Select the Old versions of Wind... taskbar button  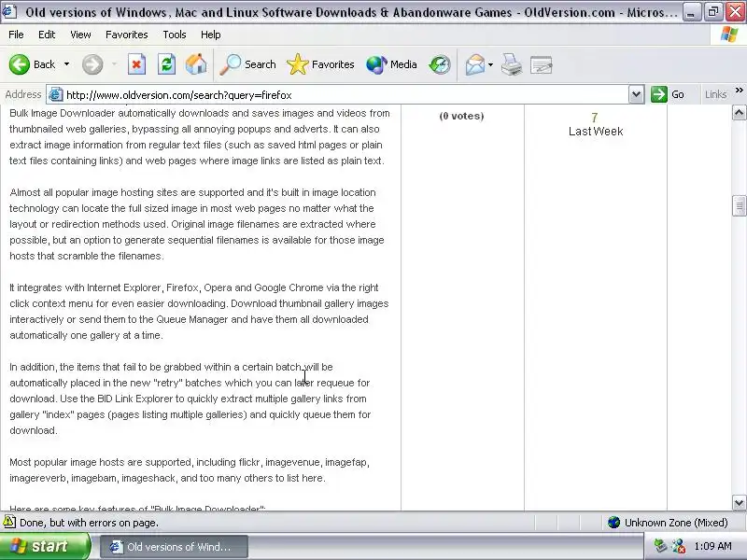(174, 547)
